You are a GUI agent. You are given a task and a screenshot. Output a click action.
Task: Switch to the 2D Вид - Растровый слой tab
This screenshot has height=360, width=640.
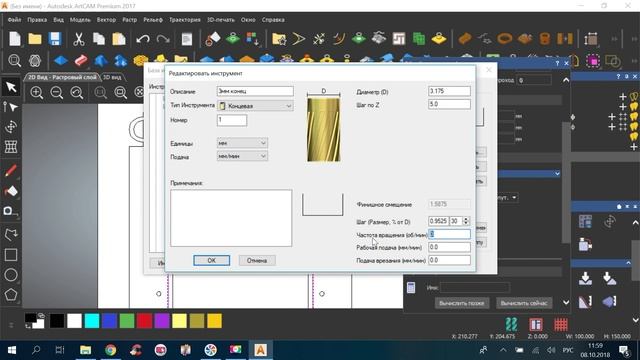pos(62,77)
